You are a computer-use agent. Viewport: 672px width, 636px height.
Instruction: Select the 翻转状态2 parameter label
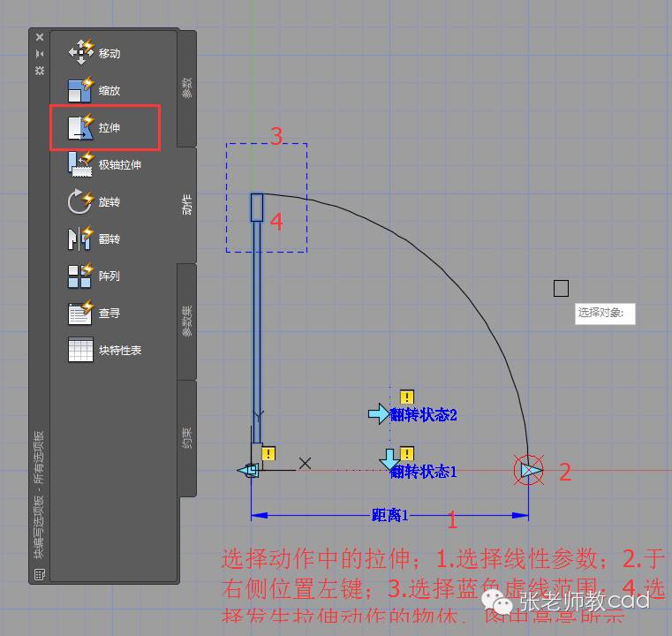pyautogui.click(x=424, y=415)
